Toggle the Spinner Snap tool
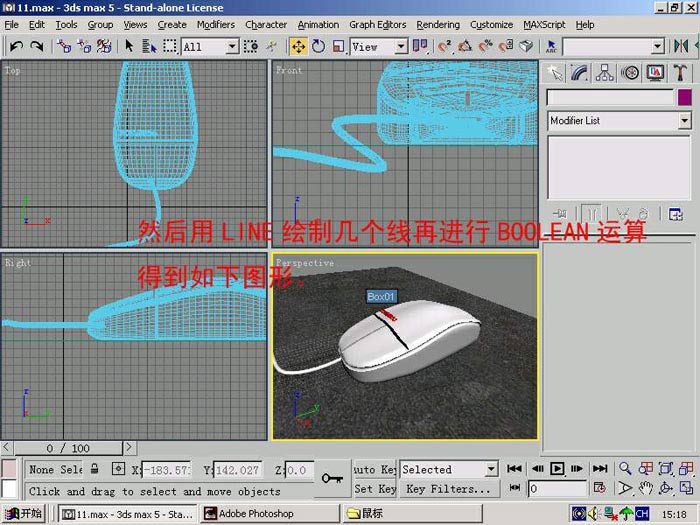Image resolution: width=700 pixels, height=525 pixels. pos(506,46)
